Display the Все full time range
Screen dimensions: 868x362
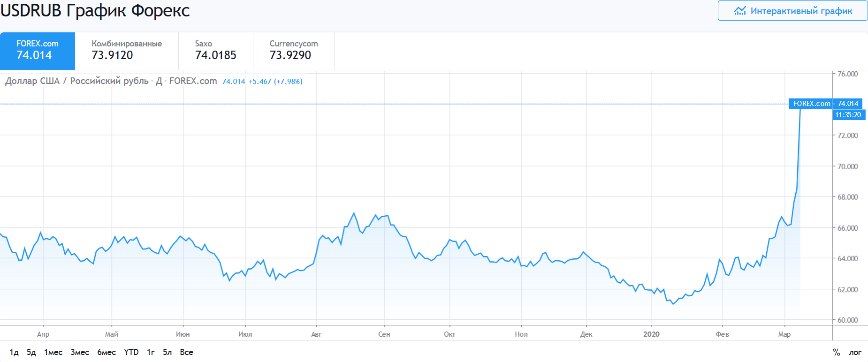pyautogui.click(x=186, y=352)
